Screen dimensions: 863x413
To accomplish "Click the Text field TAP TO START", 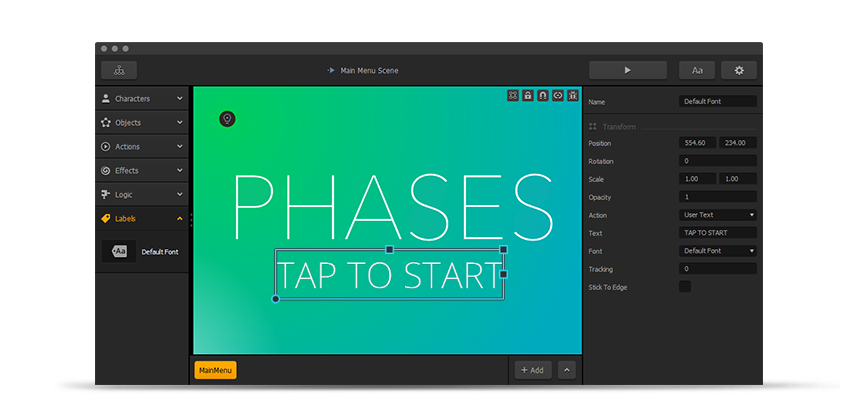I will click(x=718, y=232).
